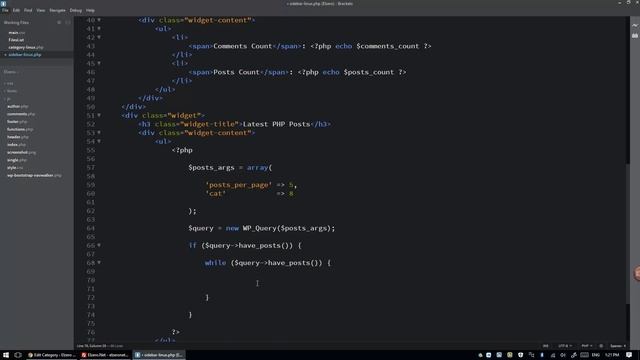Open the project name dropdown in sidebar

[x=11, y=72]
